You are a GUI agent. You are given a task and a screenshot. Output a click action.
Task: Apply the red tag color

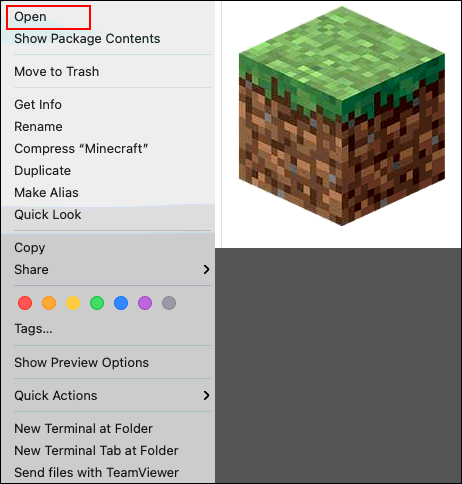(x=25, y=303)
